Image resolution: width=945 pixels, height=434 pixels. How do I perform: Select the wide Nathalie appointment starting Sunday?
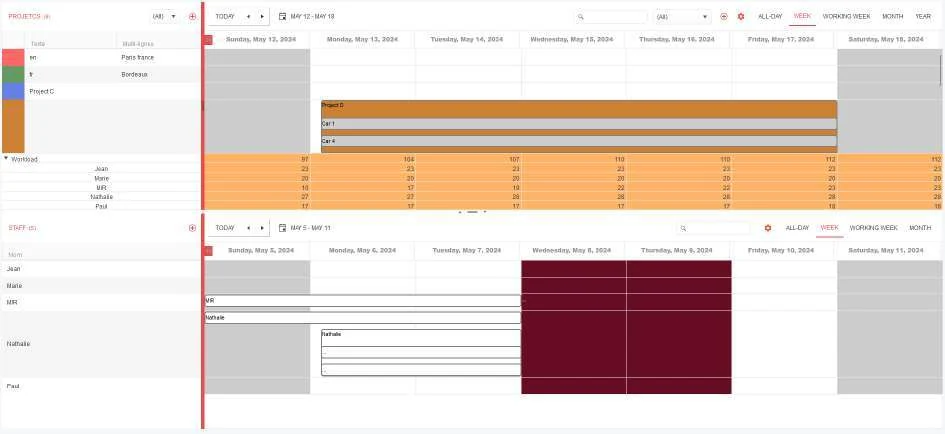pyautogui.click(x=362, y=318)
